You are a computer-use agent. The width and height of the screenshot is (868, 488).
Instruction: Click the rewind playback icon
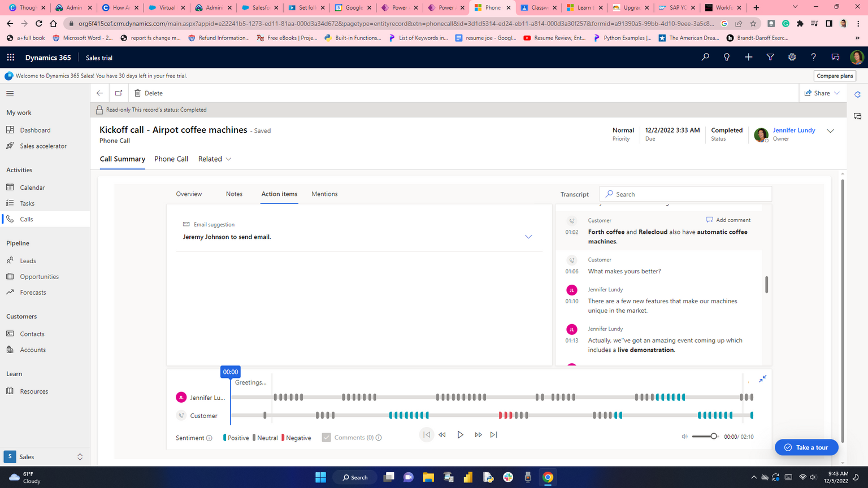click(442, 435)
